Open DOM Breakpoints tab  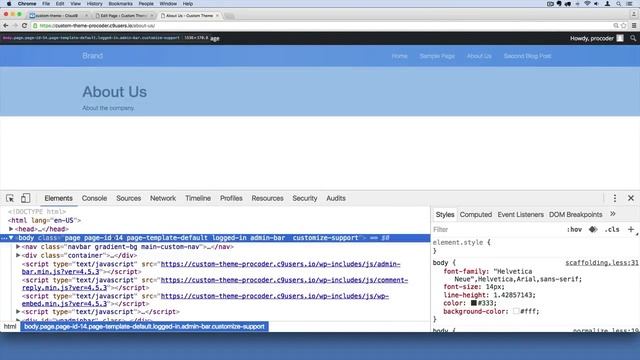[576, 214]
